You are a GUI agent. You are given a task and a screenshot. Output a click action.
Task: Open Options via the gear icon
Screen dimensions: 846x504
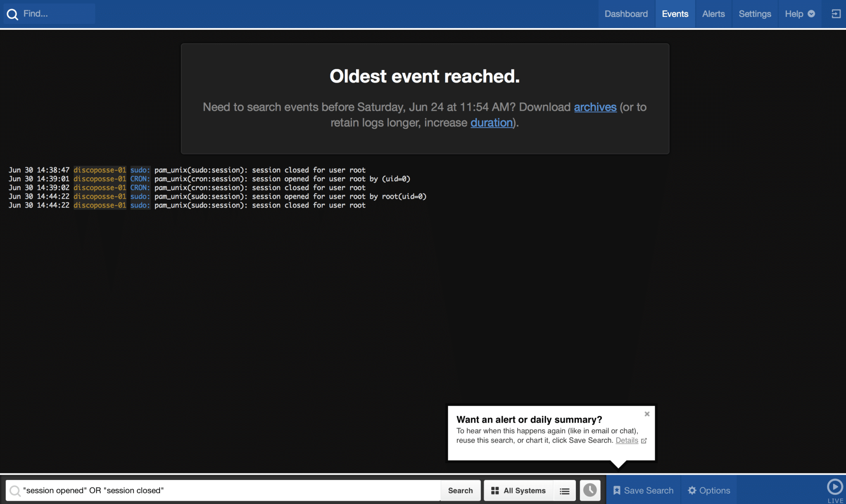[692, 490]
